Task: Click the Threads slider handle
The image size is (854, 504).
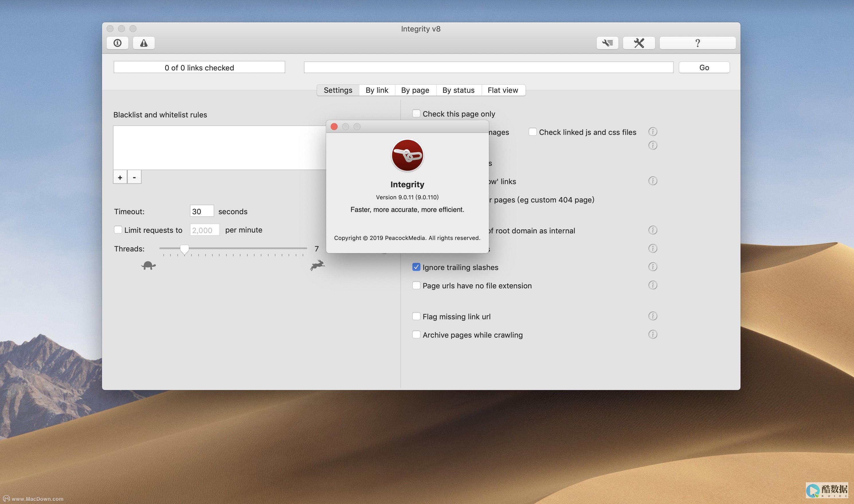Action: point(184,250)
